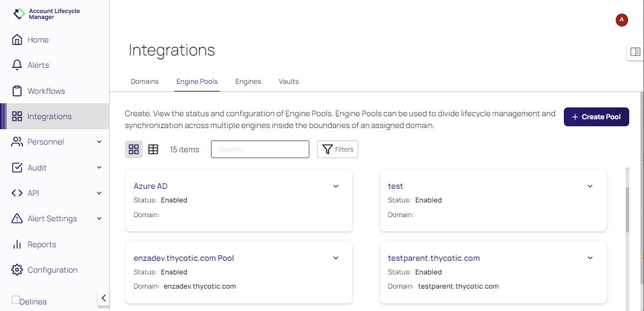Switch to the Domains tab
This screenshot has width=644, height=311.
click(x=144, y=81)
